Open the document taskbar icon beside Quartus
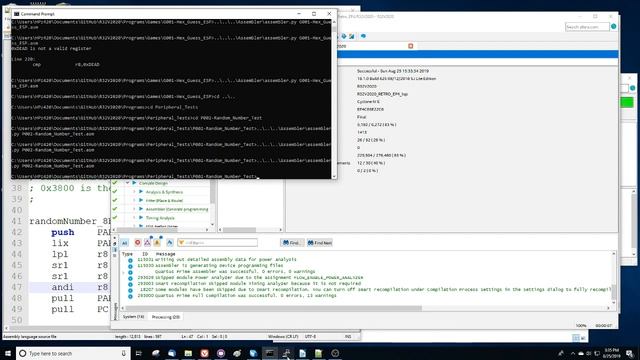Screen dimensions: 640x360 [302, 353]
